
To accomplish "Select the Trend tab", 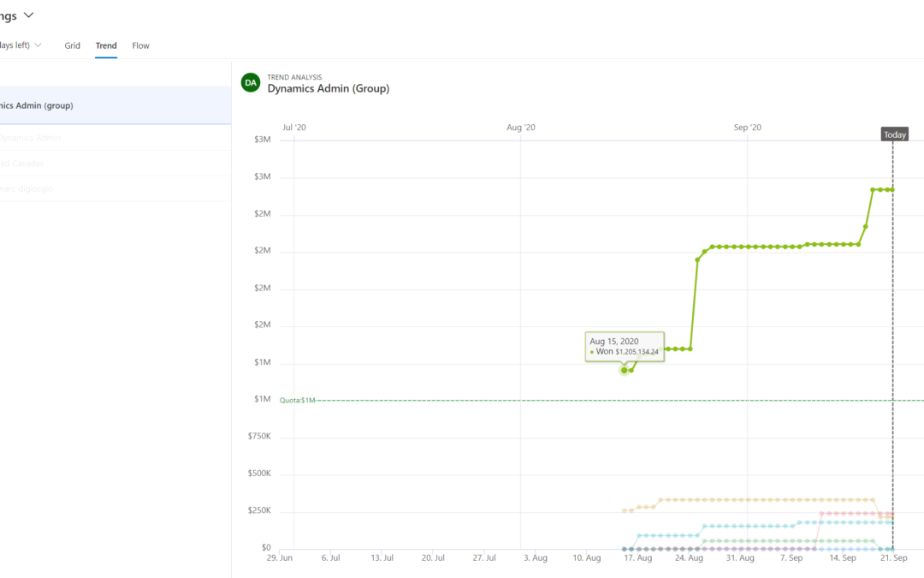I will point(106,45).
